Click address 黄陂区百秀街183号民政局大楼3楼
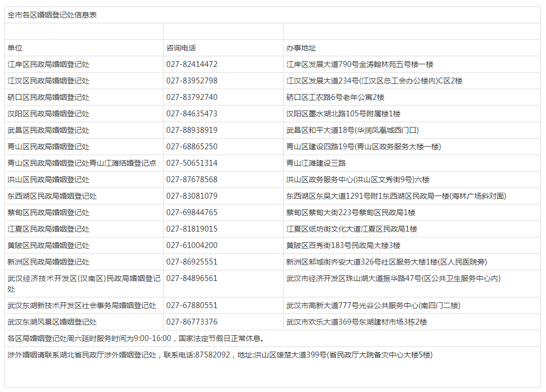546x392 pixels. (343, 245)
